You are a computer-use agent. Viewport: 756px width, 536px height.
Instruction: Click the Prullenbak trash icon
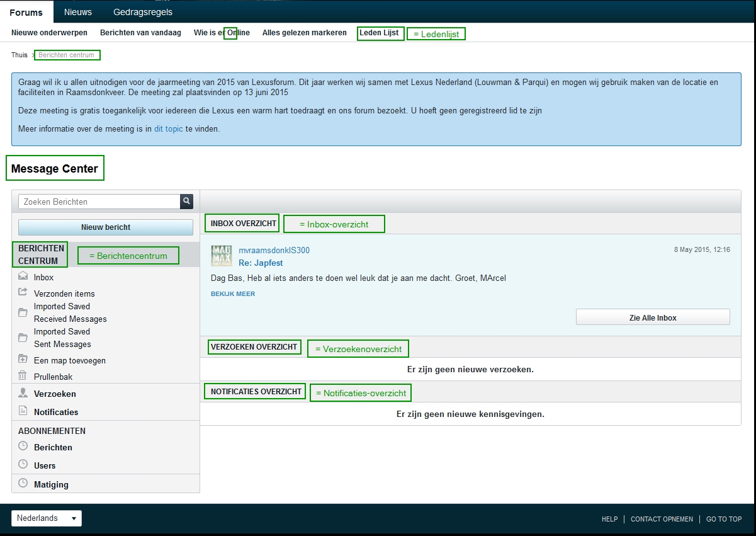click(x=23, y=376)
